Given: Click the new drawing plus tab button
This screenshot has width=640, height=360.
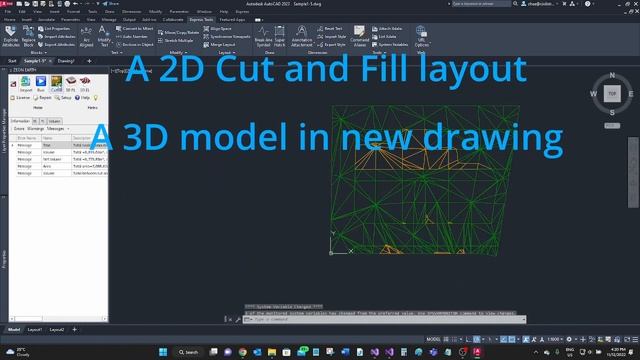Looking at the screenshot, I should coord(89,61).
